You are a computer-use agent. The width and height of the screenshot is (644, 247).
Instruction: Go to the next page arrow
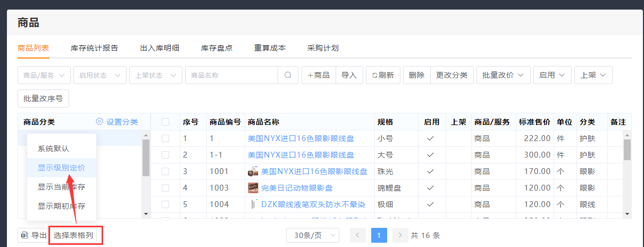coord(400,235)
